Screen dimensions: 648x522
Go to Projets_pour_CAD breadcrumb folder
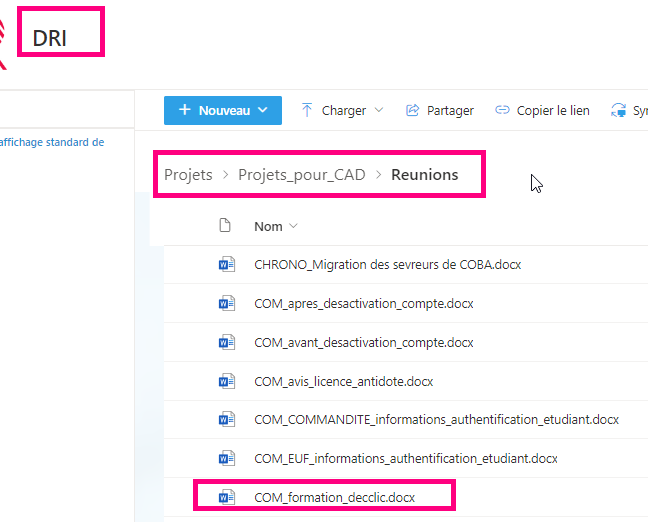301,175
